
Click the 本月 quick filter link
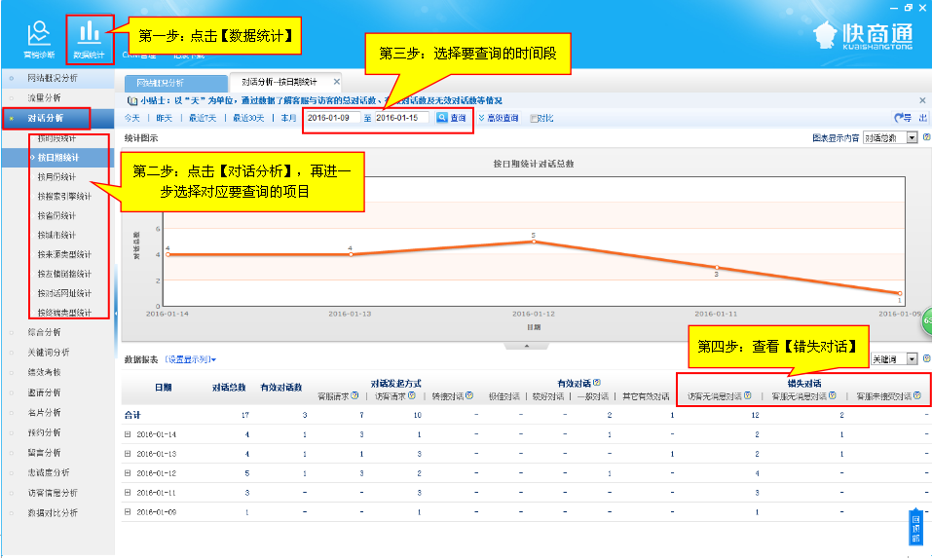(x=288, y=118)
